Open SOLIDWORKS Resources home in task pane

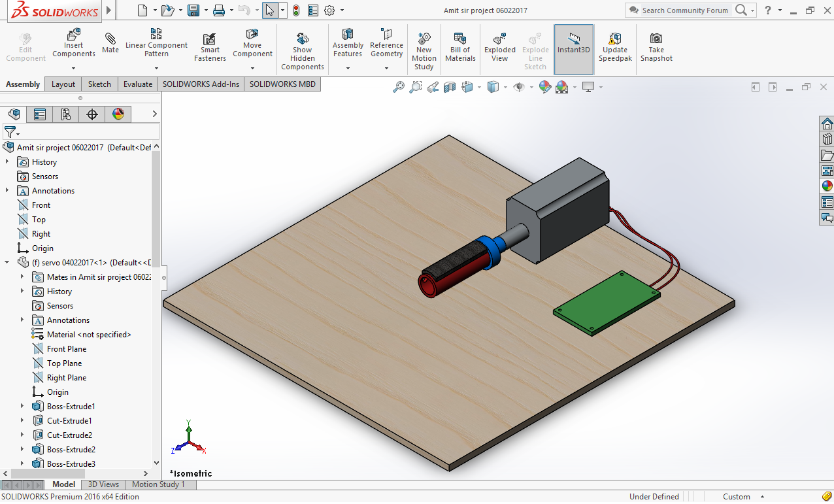(827, 124)
